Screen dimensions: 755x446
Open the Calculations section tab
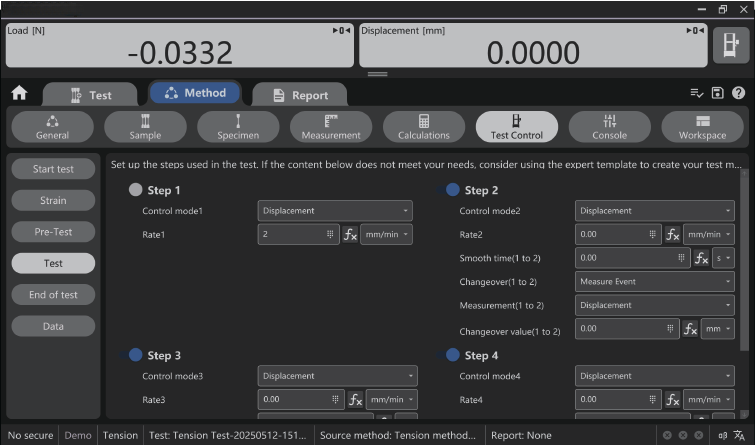pos(424,127)
